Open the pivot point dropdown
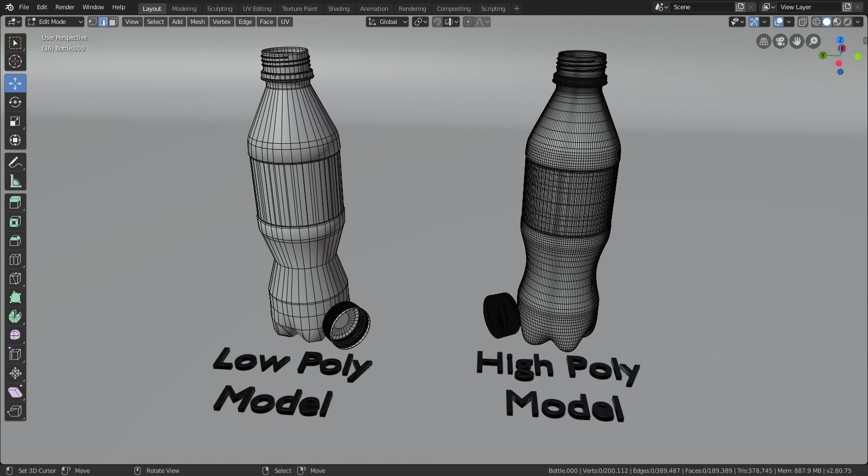The width and height of the screenshot is (868, 476). (420, 22)
